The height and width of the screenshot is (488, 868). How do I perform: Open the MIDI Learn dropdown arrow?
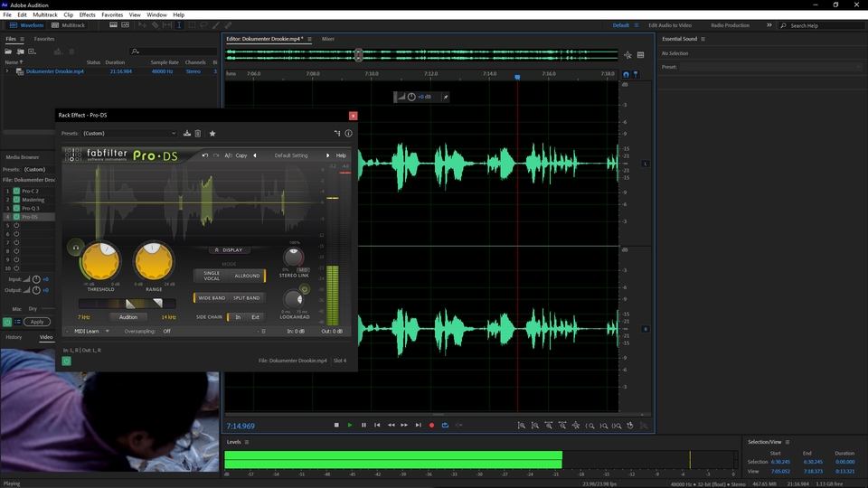[x=108, y=332]
